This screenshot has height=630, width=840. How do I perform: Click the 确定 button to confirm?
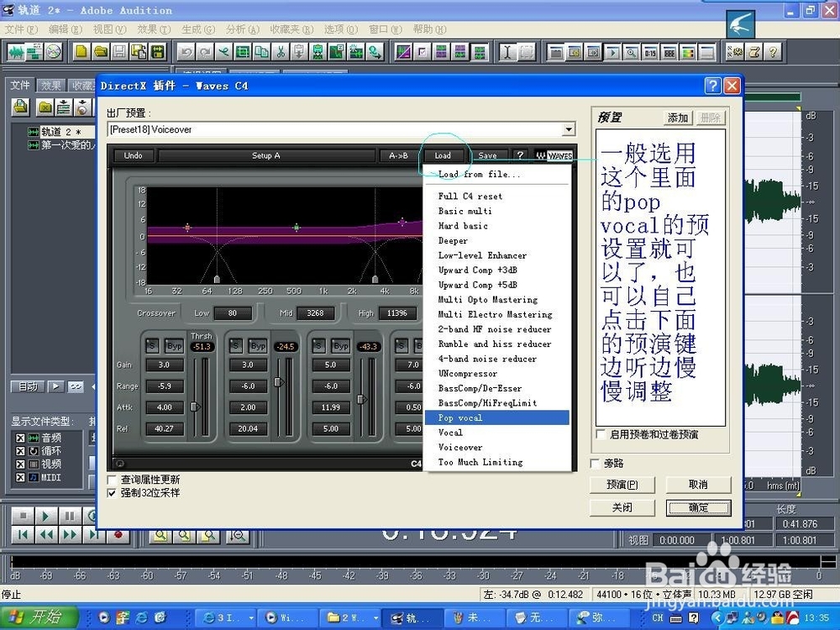tap(698, 507)
